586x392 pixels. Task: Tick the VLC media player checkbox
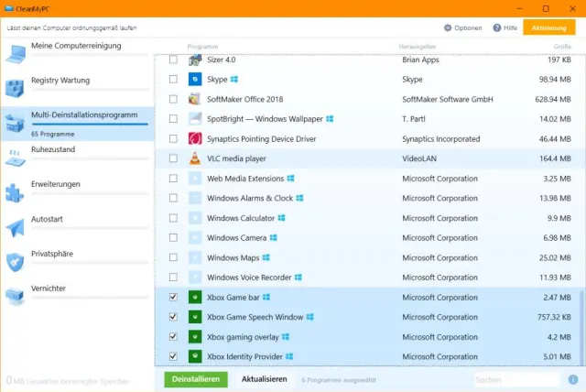(x=174, y=158)
